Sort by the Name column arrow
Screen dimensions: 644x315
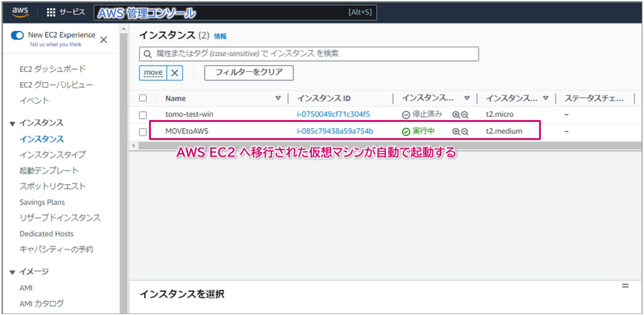click(278, 98)
